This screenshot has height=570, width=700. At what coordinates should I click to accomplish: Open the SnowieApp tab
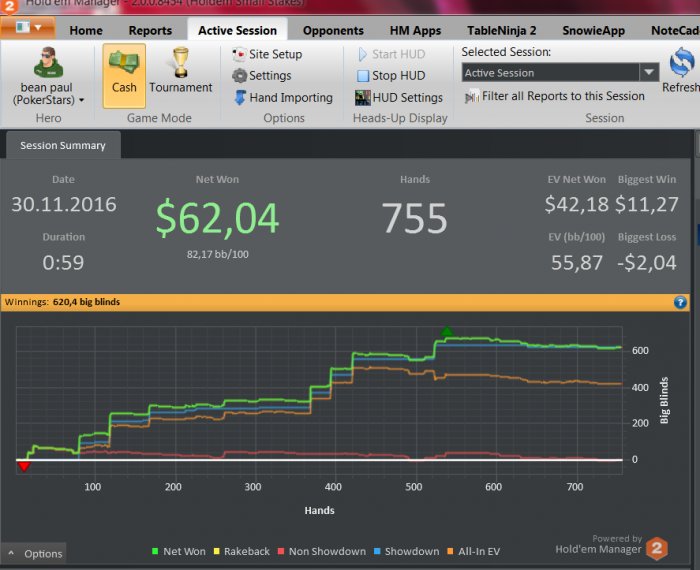coord(593,30)
